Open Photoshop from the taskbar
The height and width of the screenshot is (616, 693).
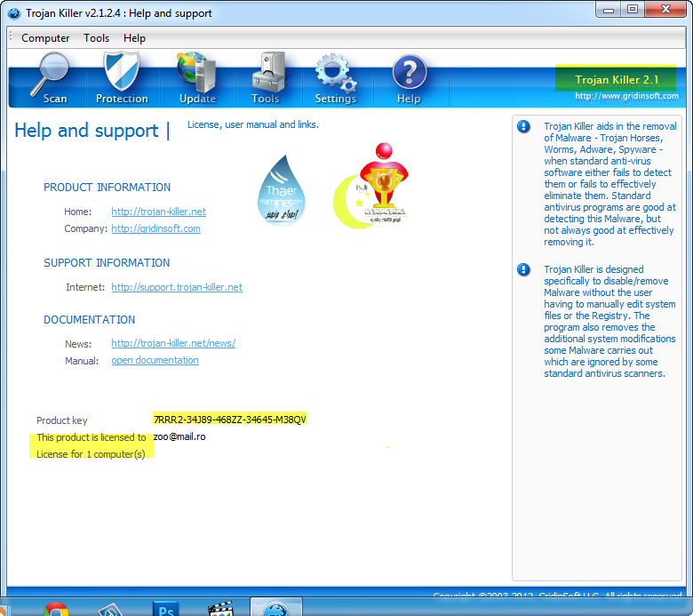tap(165, 609)
